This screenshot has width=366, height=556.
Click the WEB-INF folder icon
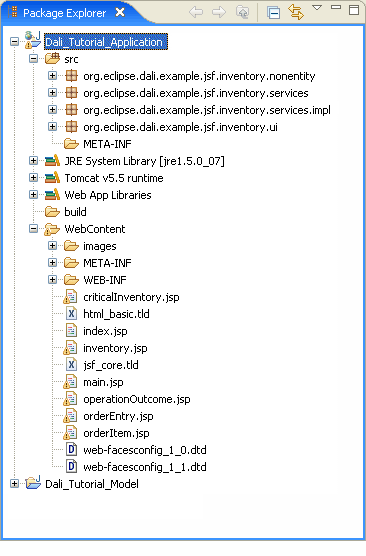point(71,280)
